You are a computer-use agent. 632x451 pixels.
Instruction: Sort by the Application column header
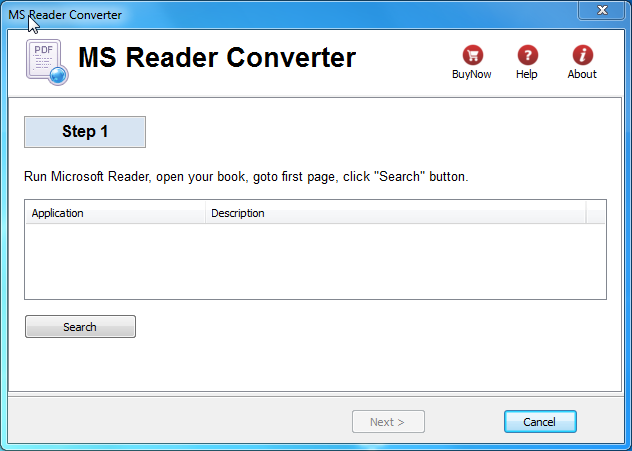115,213
